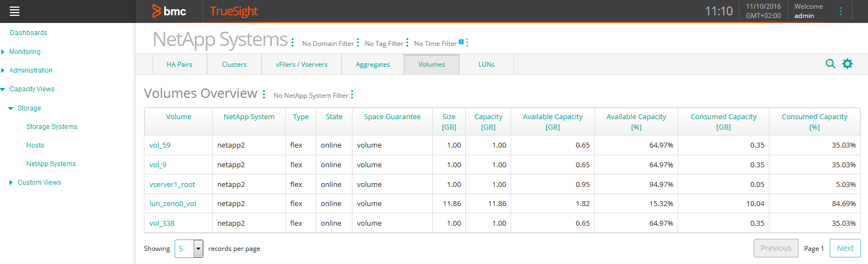Click the 84.69% consumed capacity value
The height and width of the screenshot is (264, 868).
tap(844, 204)
